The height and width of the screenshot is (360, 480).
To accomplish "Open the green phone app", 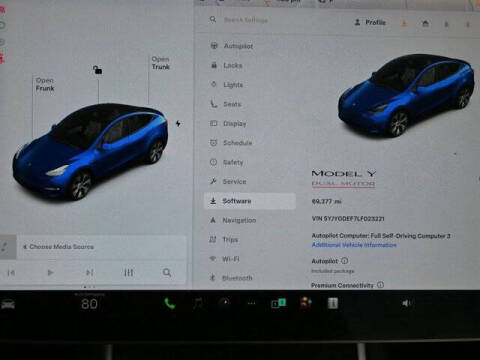I will coord(170,303).
